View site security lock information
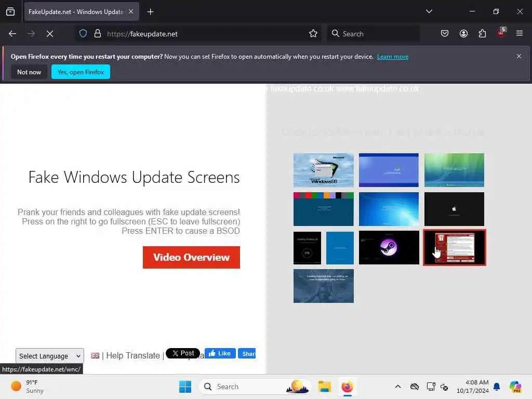 pos(98,34)
